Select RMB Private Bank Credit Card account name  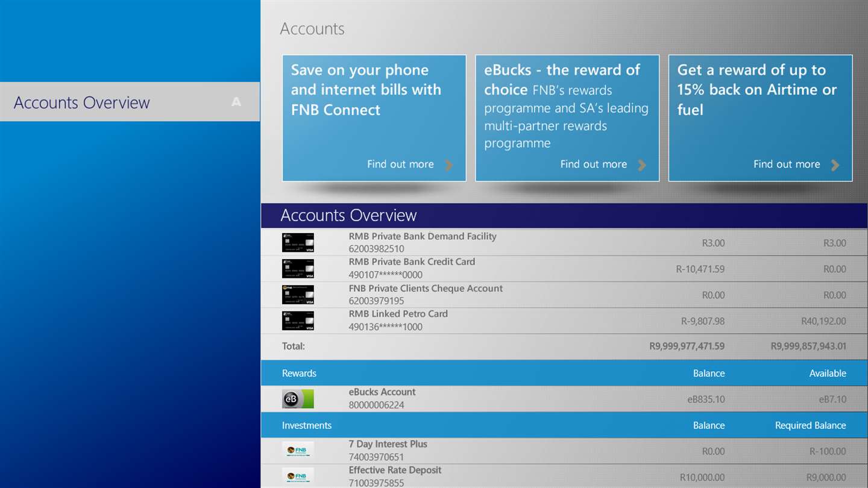(412, 262)
